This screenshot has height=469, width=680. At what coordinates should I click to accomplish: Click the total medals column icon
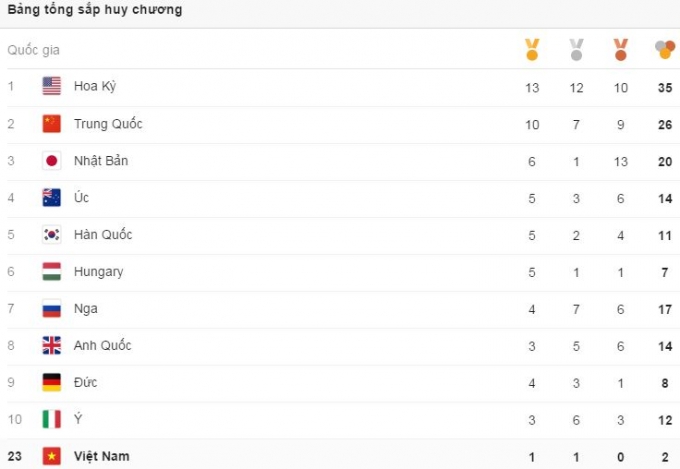pyautogui.click(x=664, y=49)
